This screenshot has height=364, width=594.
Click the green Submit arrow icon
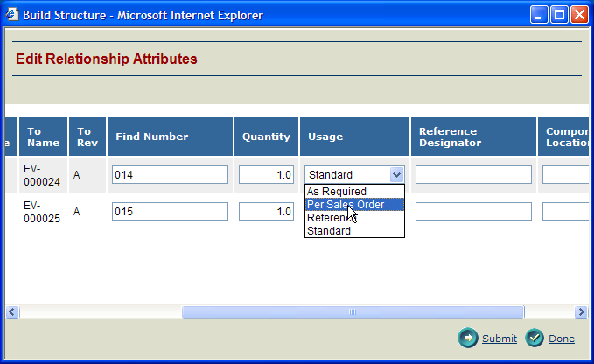[x=468, y=339]
